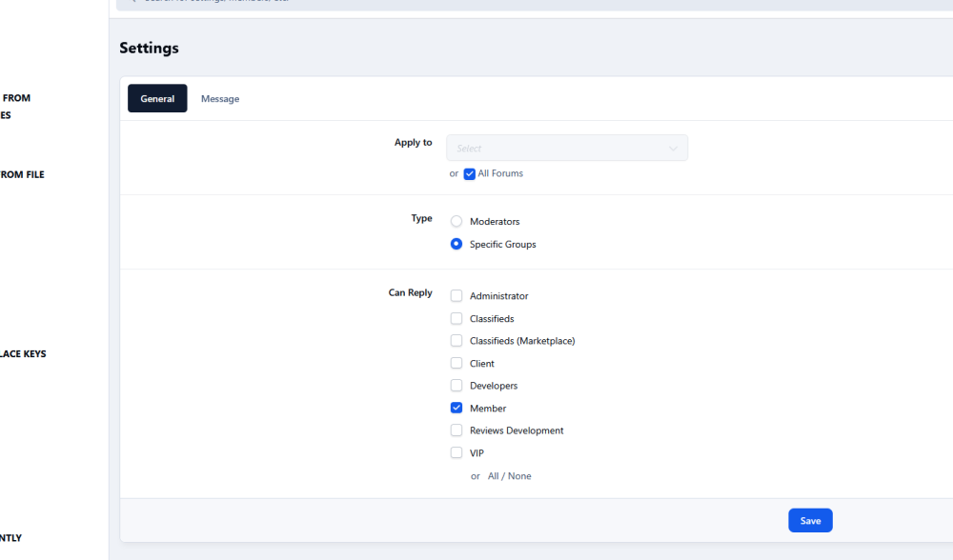The image size is (953, 560).
Task: Uncheck the Member checkbox
Action: (x=456, y=409)
